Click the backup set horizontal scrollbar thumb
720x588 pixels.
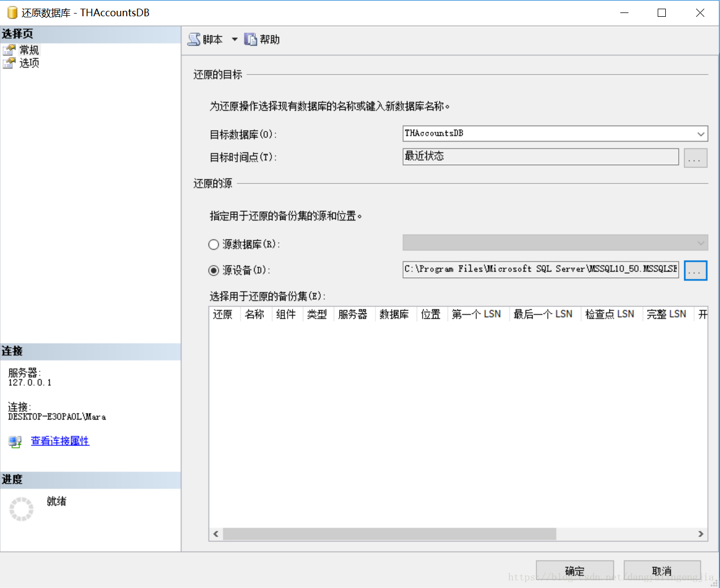pos(390,534)
